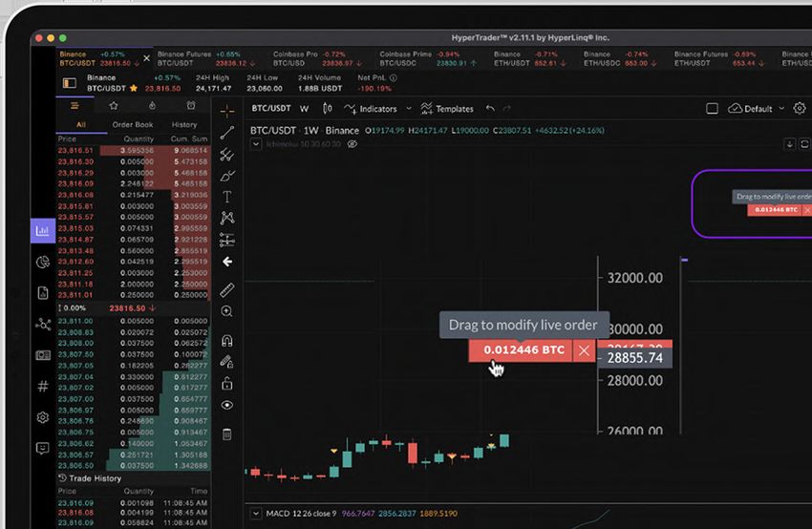This screenshot has width=812, height=529.
Task: Collapse the indicator legend chevron
Action: (x=256, y=144)
